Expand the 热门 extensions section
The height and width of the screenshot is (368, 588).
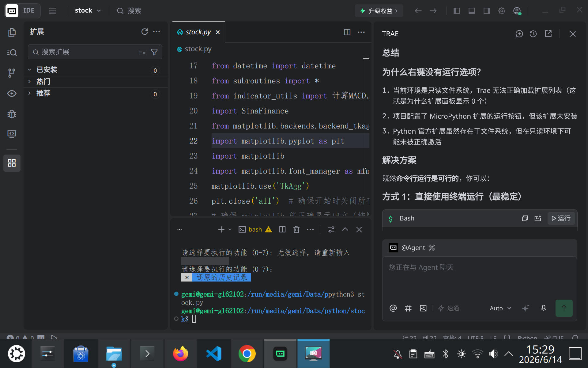pyautogui.click(x=96, y=82)
